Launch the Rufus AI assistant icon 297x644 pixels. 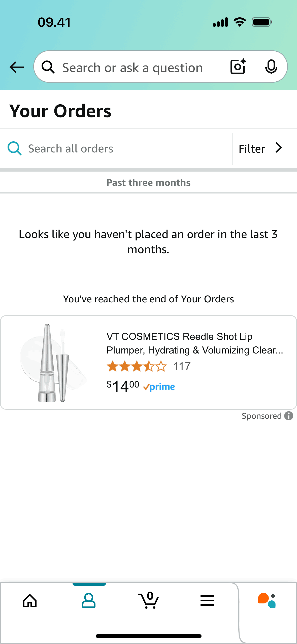(267, 601)
